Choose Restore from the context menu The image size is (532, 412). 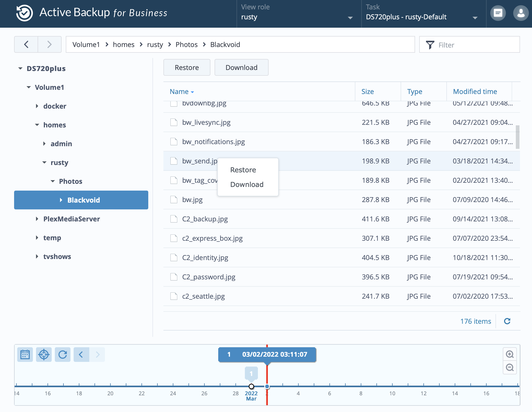coord(248,170)
